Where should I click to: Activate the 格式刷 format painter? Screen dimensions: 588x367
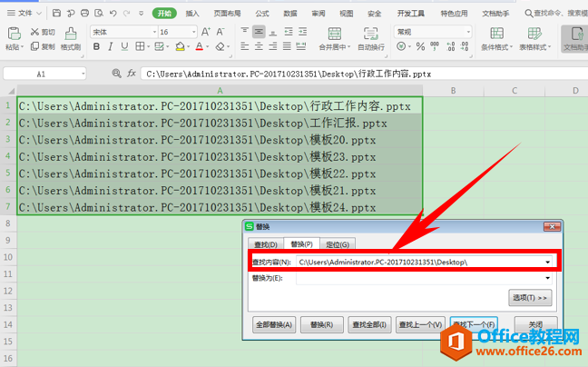pos(71,39)
